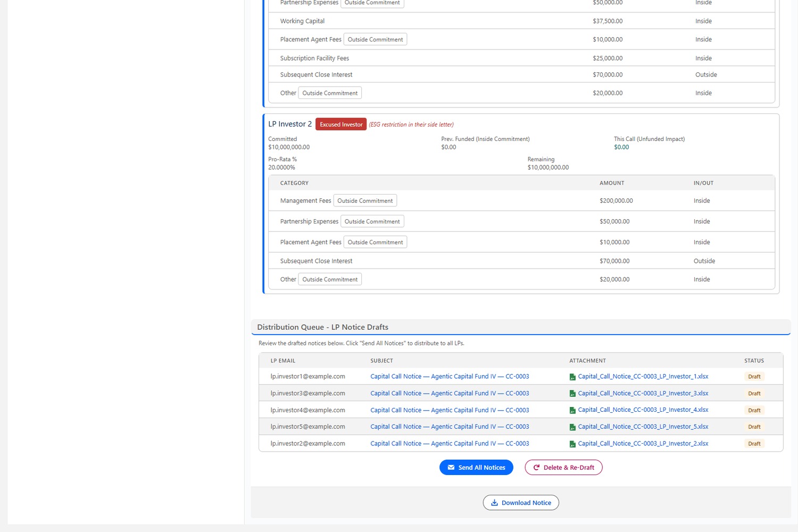Click the Distribution Queue - LP Notice Drafts heading
The height and width of the screenshot is (532, 798).
pos(322,327)
